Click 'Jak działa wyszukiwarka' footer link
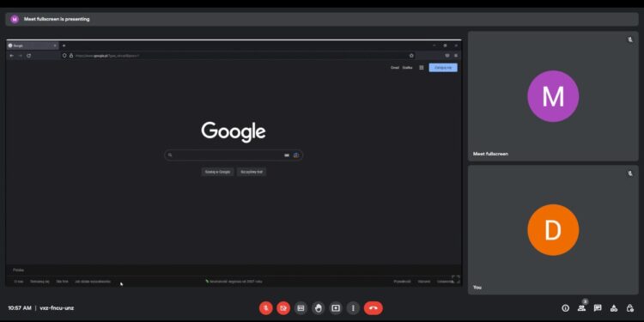Image resolution: width=644 pixels, height=322 pixels. tap(93, 282)
